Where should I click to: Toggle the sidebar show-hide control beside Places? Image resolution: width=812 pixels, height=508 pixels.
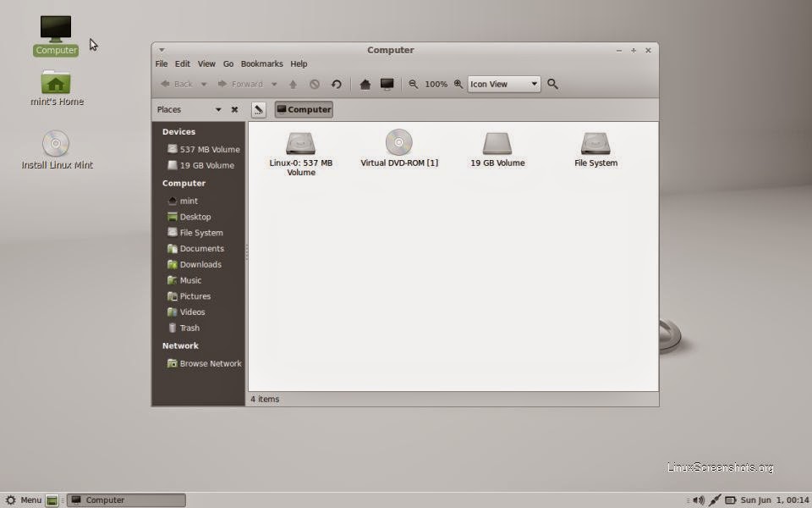point(234,109)
